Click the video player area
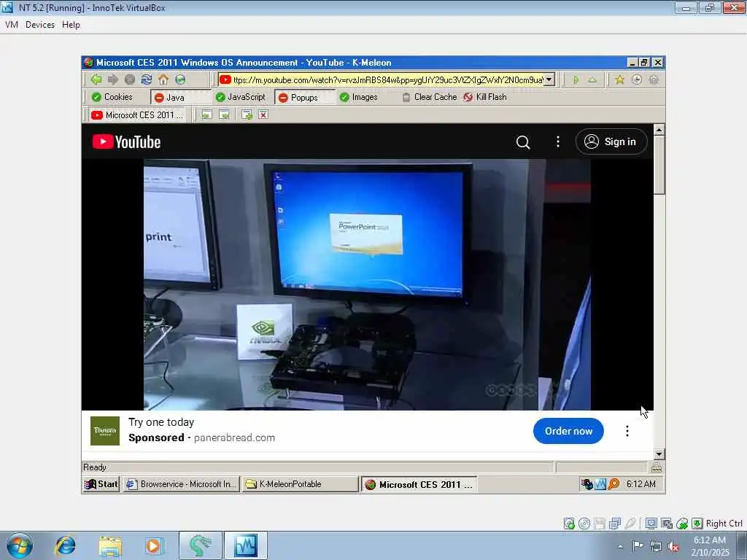Image resolution: width=747 pixels, height=560 pixels. click(368, 284)
